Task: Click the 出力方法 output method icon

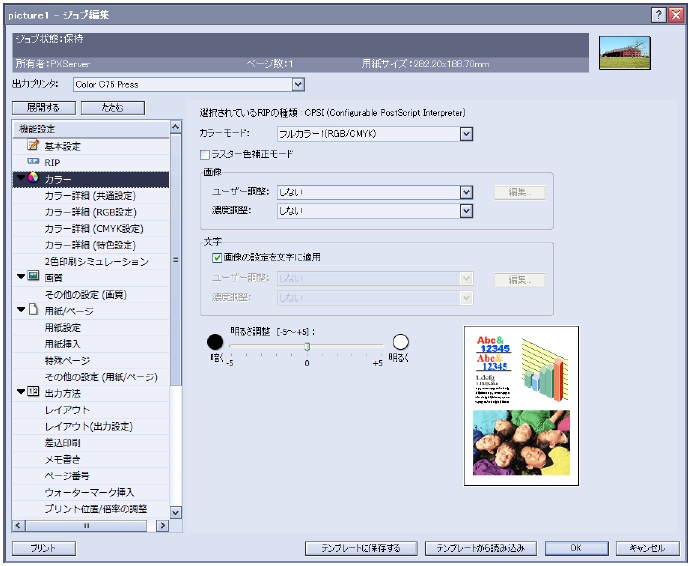Action: coord(33,392)
